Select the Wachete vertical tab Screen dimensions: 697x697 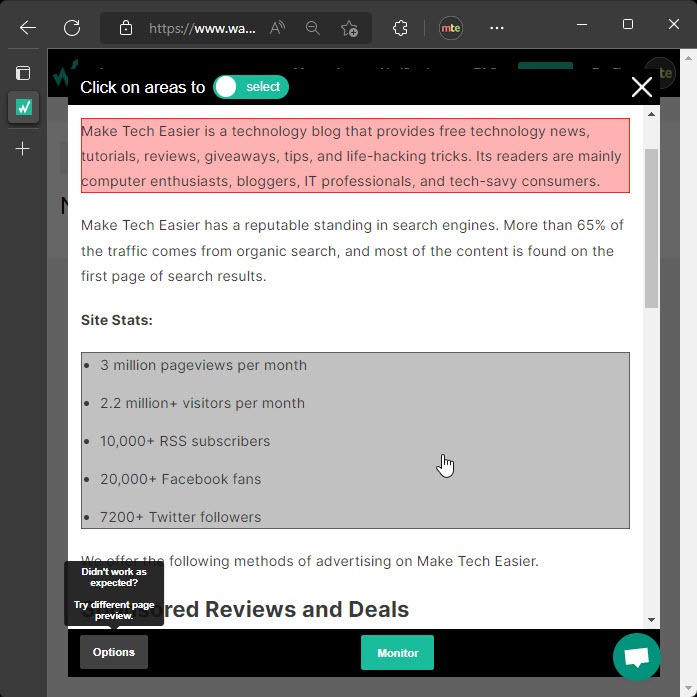point(24,107)
